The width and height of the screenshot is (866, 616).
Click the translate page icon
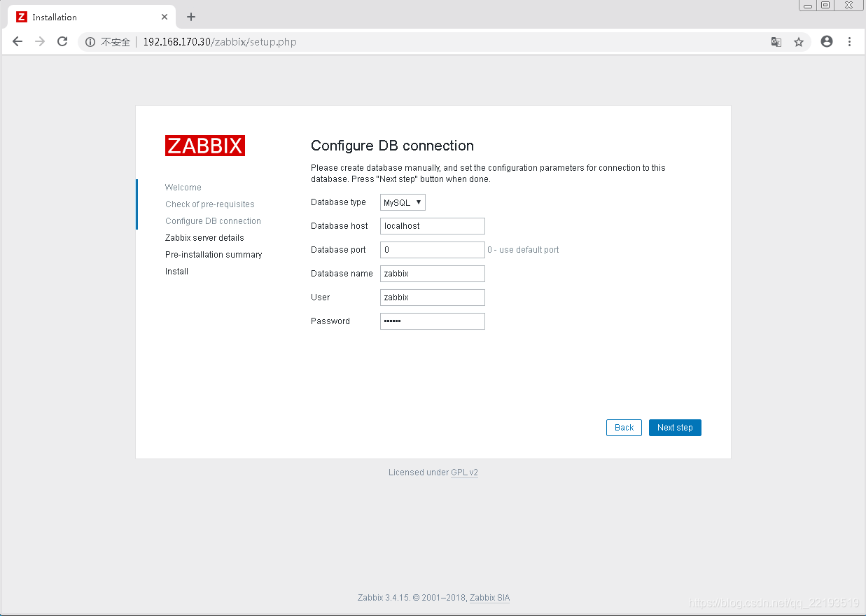[776, 42]
